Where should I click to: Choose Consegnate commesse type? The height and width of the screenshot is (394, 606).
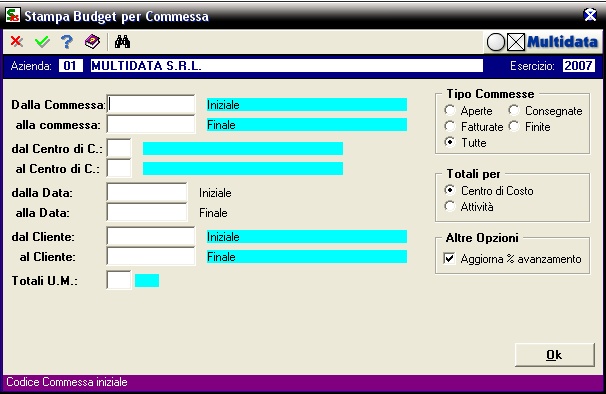(514, 111)
